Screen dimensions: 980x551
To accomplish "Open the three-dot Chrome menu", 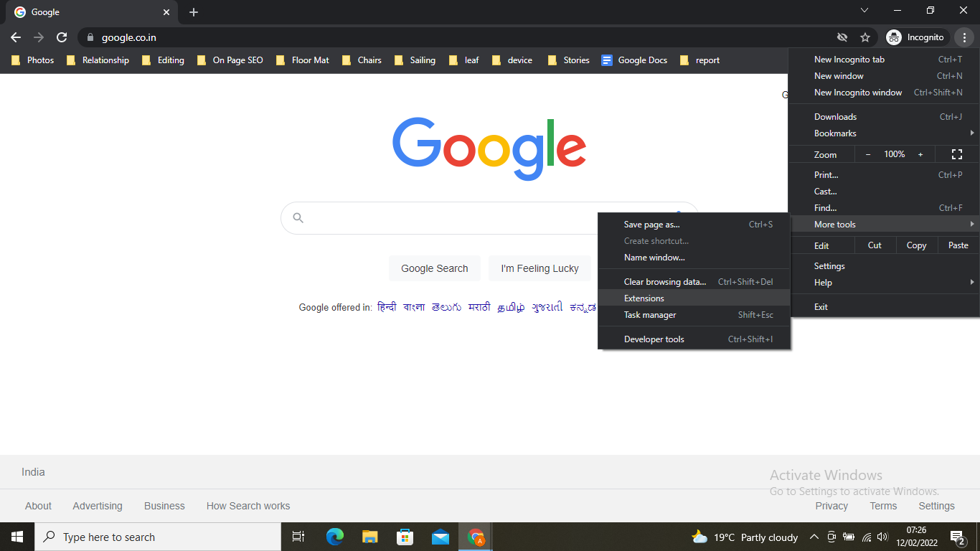I will click(965, 37).
